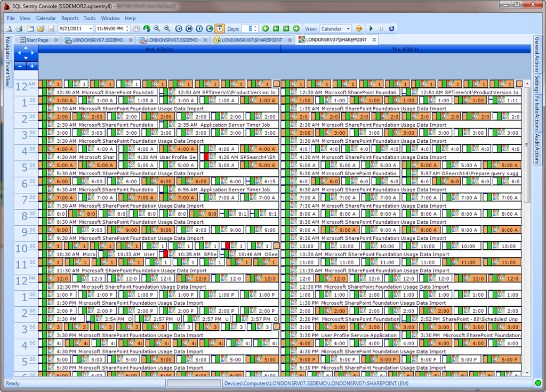This screenshot has width=546, height=392.
Task: Select Wednesday 12:51 AM SPTimerV4 ProductVersion event
Action: pyautogui.click(x=219, y=93)
